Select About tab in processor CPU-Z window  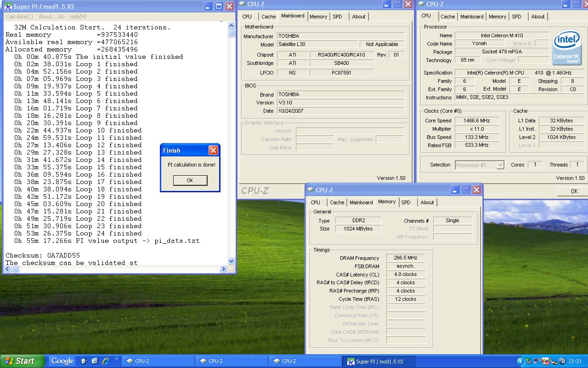(x=538, y=17)
